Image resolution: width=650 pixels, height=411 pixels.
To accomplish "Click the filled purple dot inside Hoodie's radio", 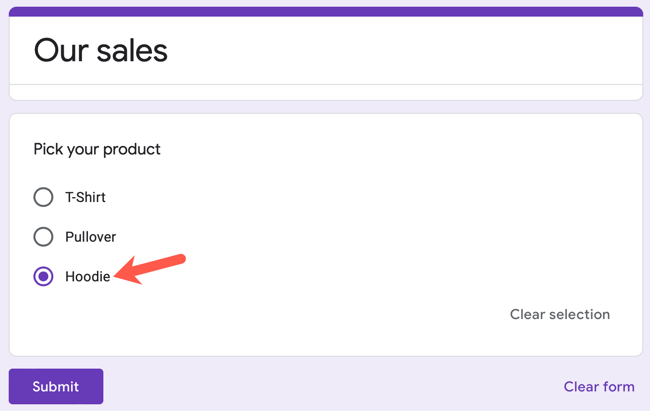I will coord(43,276).
